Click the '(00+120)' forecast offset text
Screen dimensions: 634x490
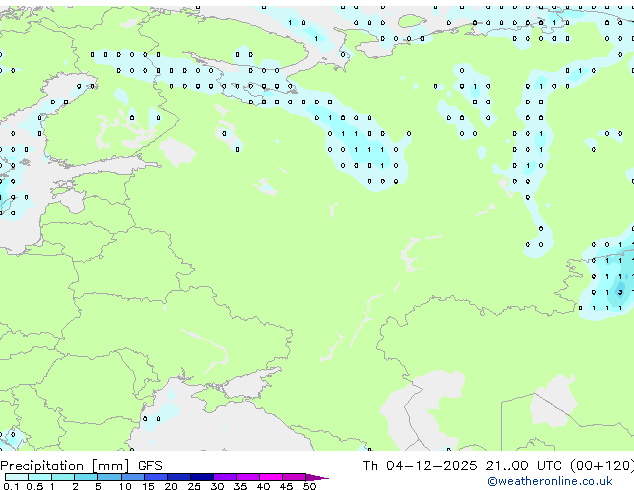(x=602, y=466)
